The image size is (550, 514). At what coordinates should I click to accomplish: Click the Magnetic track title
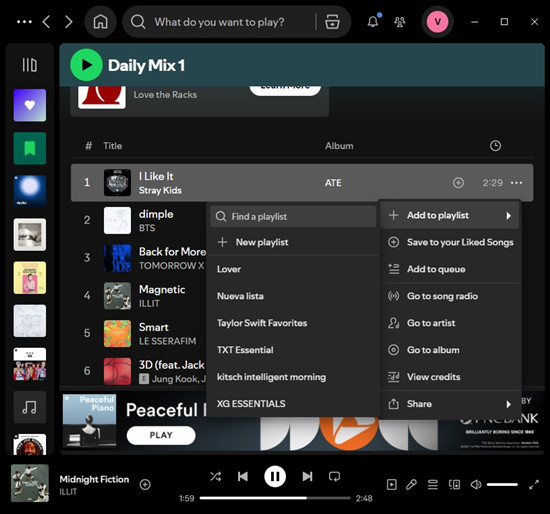tap(162, 289)
